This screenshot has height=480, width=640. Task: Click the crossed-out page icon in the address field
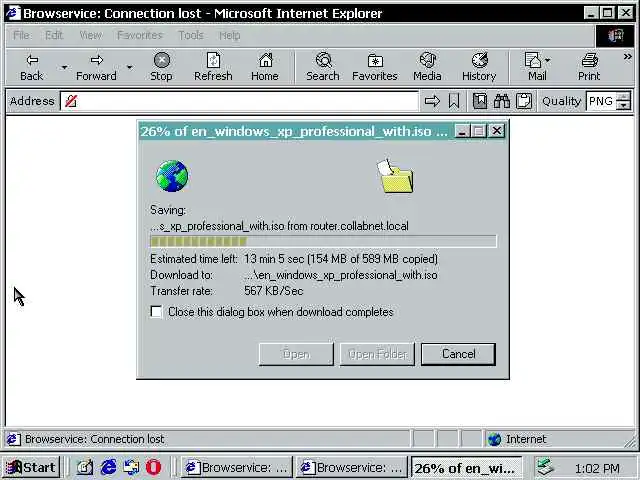coord(71,101)
